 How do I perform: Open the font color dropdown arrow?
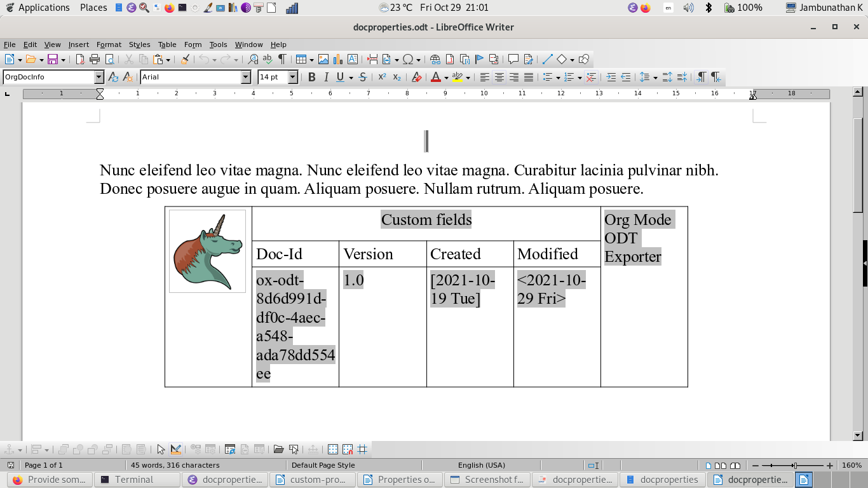click(x=446, y=78)
